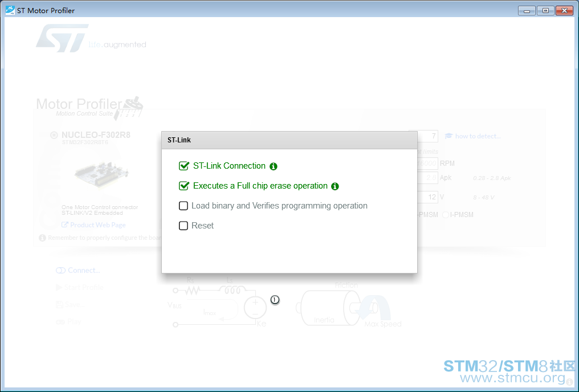Check the Load binary and Verifies programming checkbox
The width and height of the screenshot is (579, 392).
184,206
